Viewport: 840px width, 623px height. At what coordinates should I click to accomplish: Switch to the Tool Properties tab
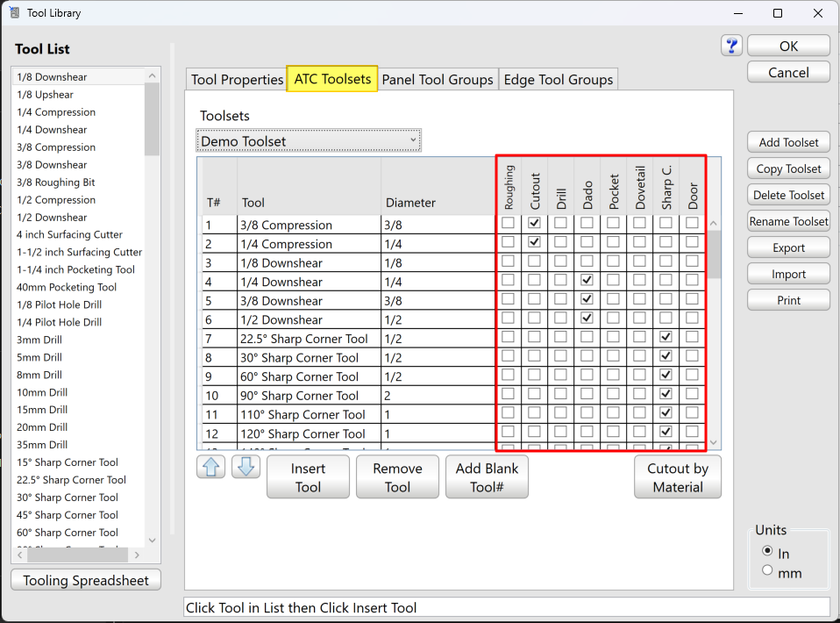tap(237, 80)
